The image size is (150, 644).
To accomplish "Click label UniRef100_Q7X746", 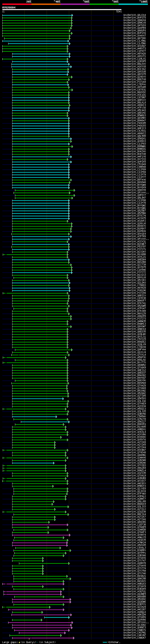I will pos(135,574).
